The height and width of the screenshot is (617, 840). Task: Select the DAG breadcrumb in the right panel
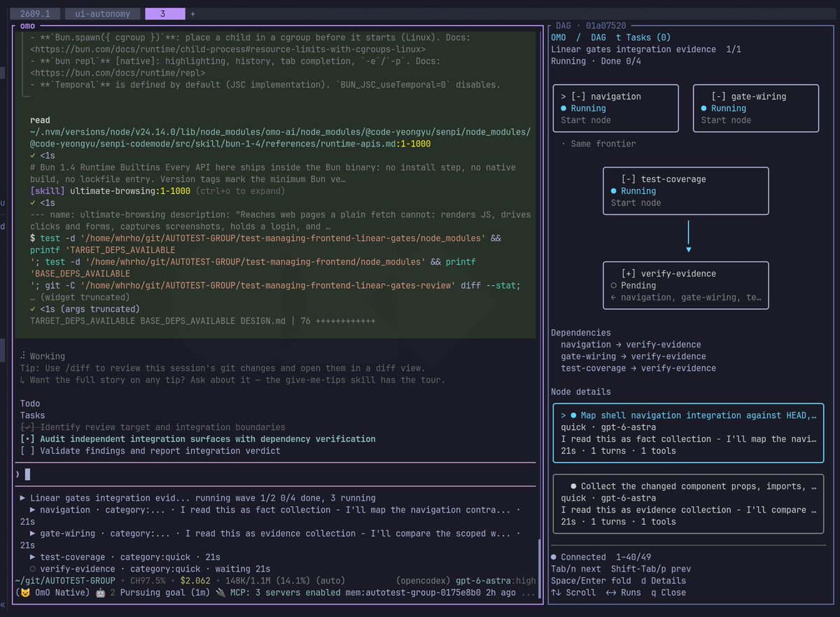(x=598, y=37)
